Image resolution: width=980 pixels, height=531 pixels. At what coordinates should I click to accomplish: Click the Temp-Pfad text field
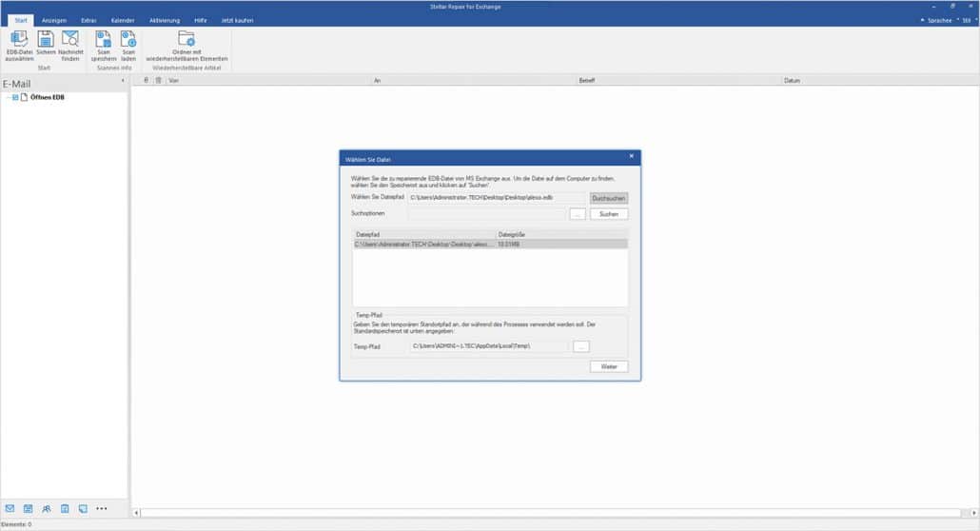pyautogui.click(x=487, y=347)
